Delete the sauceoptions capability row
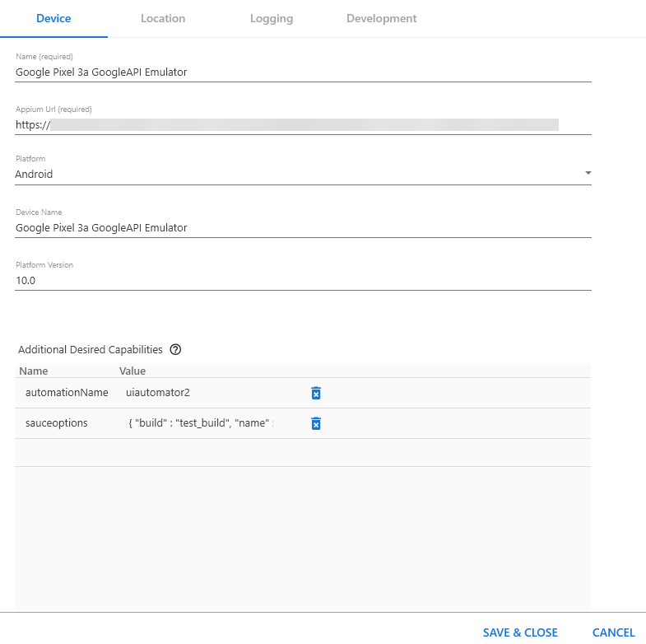 pos(316,423)
